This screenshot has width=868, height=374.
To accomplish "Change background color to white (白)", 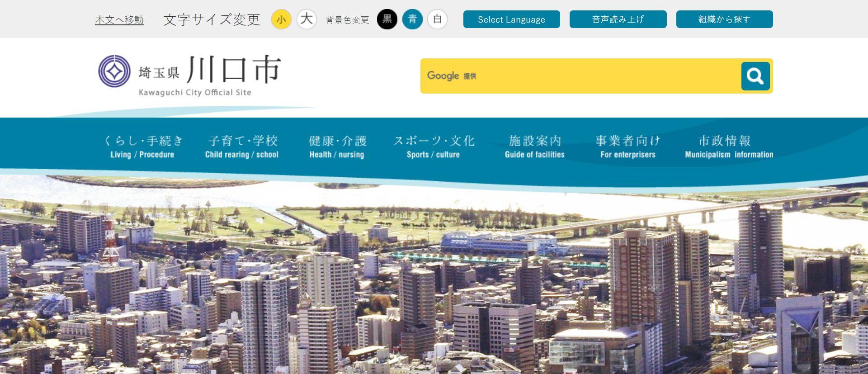I will click(x=437, y=19).
